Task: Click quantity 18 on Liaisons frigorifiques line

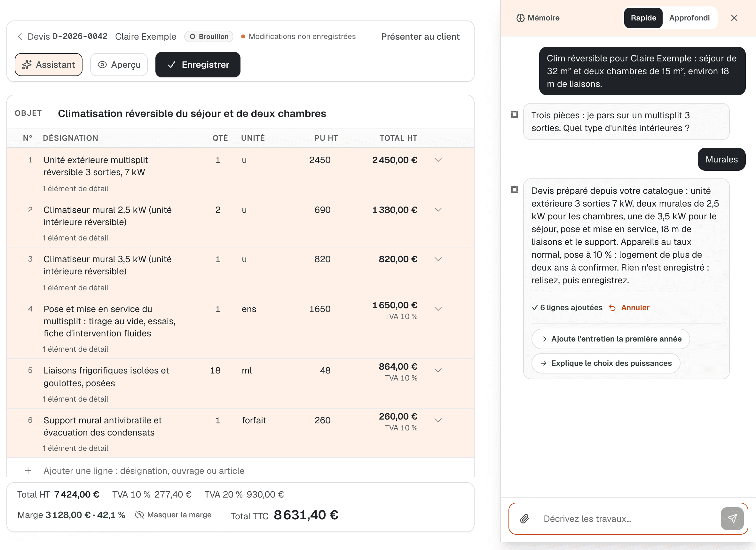Action: pos(215,370)
